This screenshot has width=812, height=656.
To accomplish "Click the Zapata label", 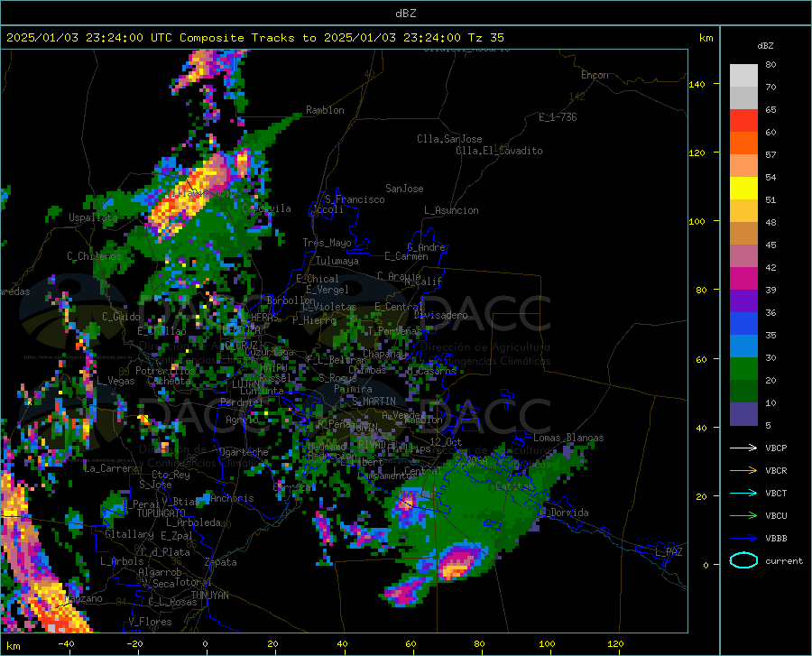I will pyautogui.click(x=221, y=562).
